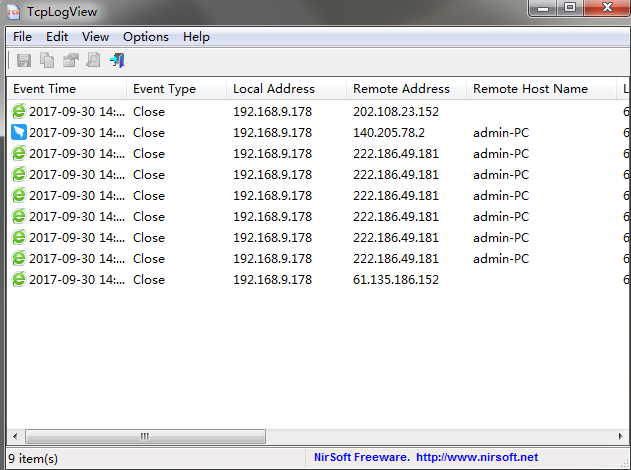The image size is (631, 470).
Task: Click the Copy Selected Items toolbar icon
Action: coord(47,60)
